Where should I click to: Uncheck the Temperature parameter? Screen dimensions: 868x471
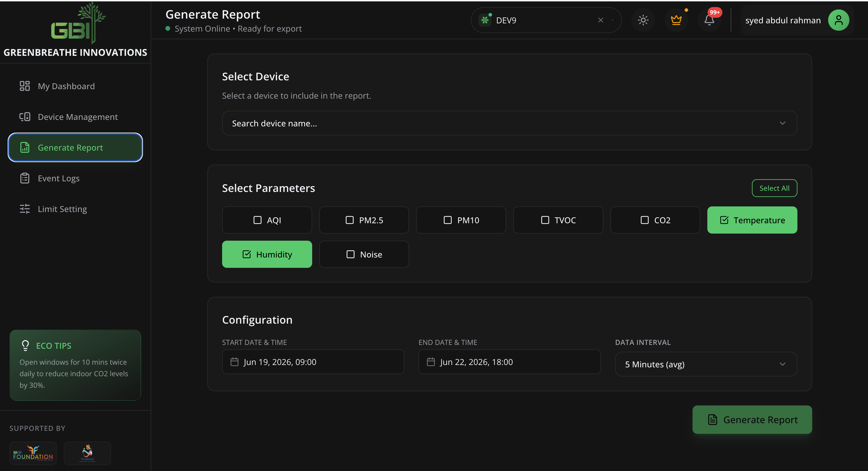click(752, 220)
